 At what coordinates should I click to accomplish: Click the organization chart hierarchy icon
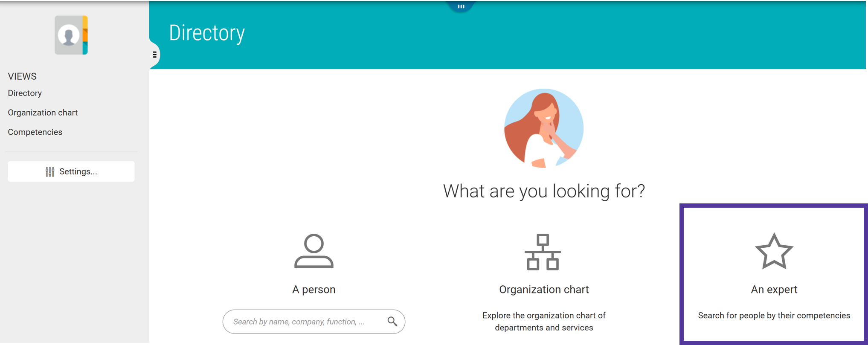click(543, 252)
